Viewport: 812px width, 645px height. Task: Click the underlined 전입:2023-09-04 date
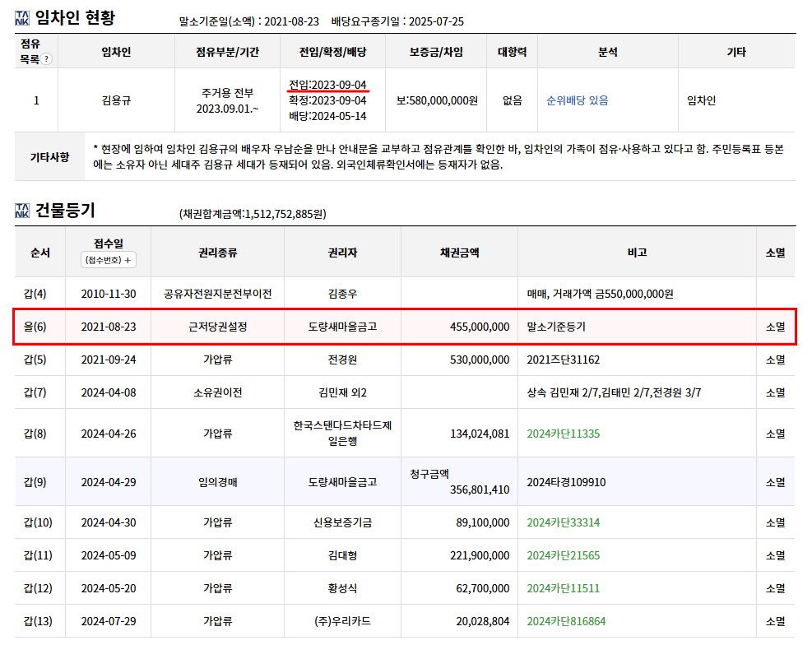click(327, 85)
